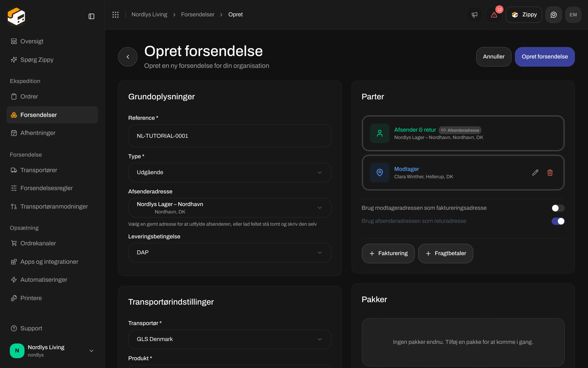Open Printere in the sidebar

tap(52, 298)
